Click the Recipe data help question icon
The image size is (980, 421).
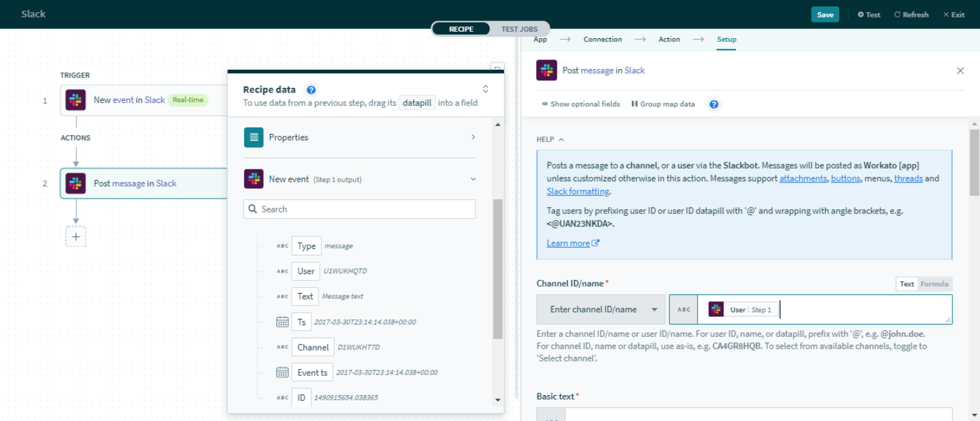coord(311,90)
